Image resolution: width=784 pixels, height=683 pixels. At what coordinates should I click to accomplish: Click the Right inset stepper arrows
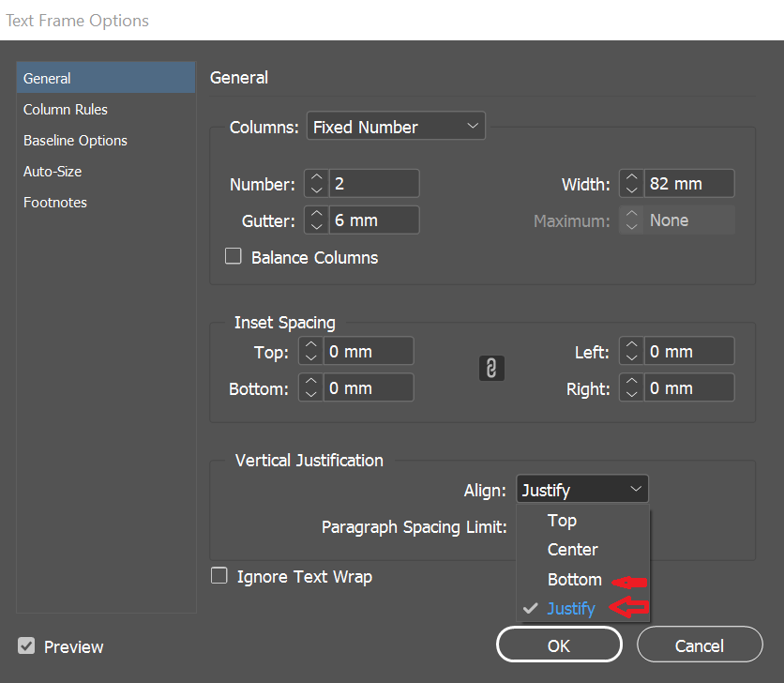click(632, 387)
